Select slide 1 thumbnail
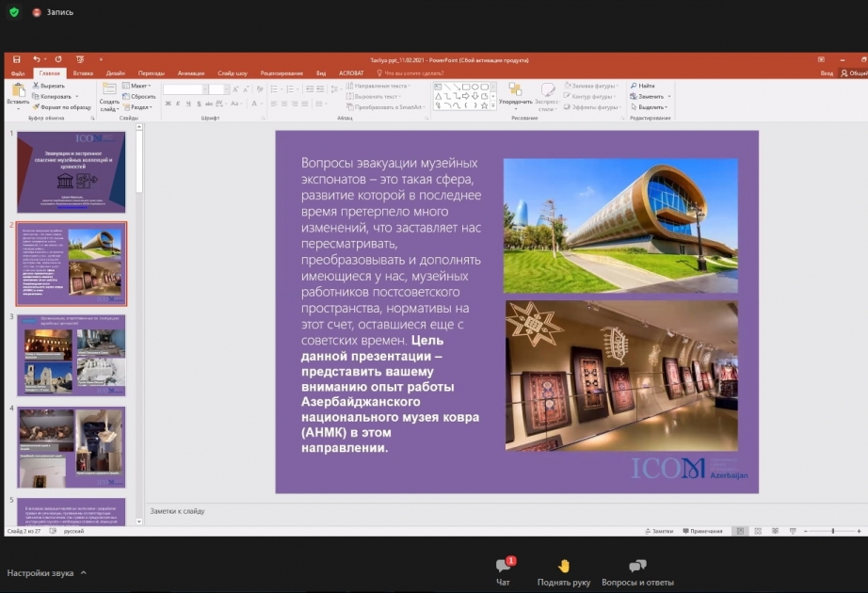Screen dimensions: 868x593 pyautogui.click(x=72, y=171)
